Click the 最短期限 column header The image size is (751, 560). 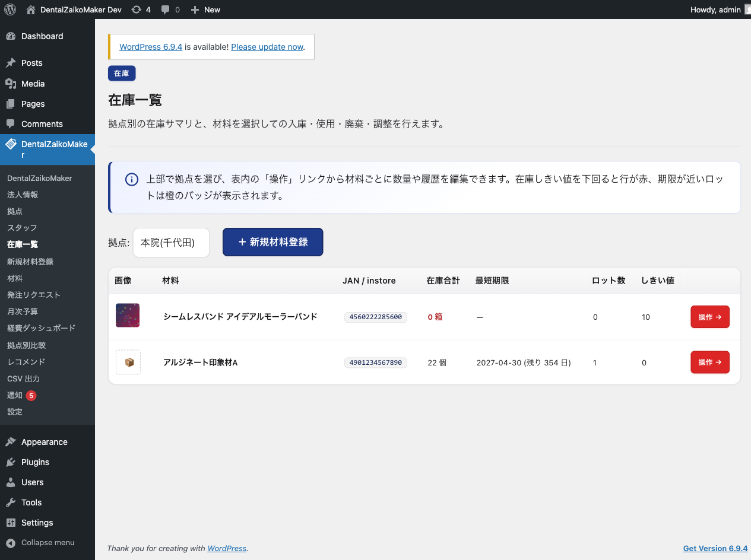click(x=492, y=281)
